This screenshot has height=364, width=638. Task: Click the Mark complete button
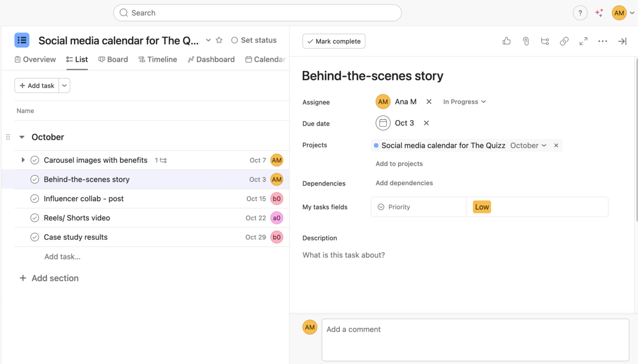click(x=334, y=41)
